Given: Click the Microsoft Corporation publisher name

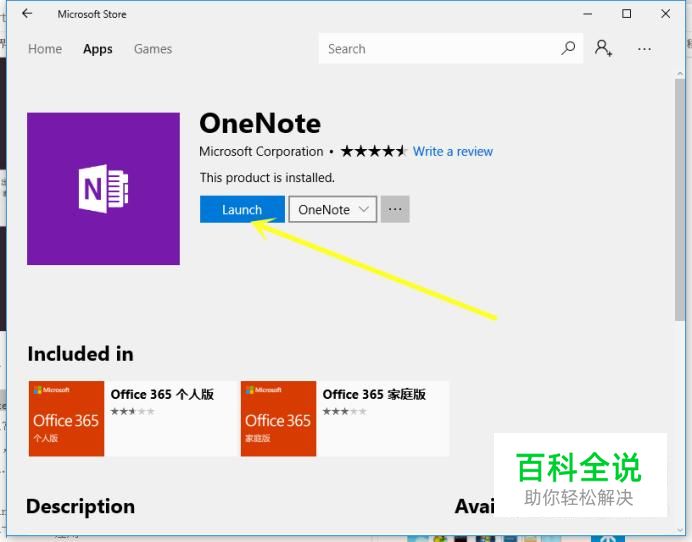Looking at the screenshot, I should pyautogui.click(x=261, y=151).
